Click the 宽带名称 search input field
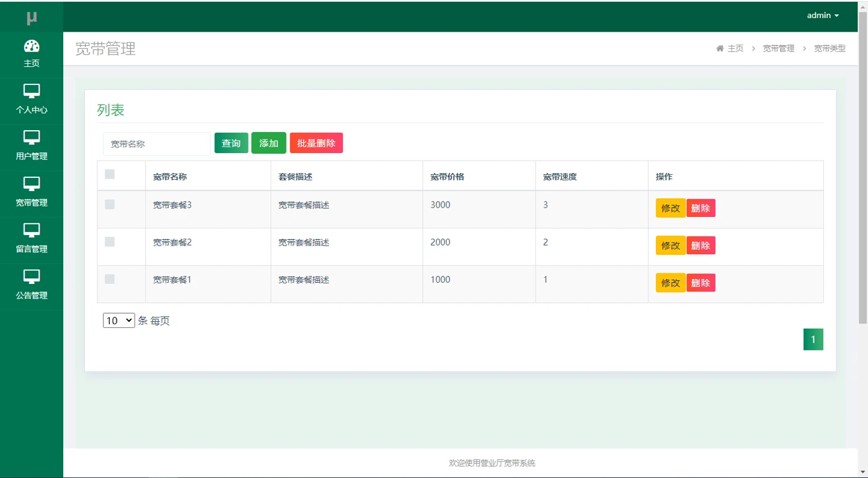868x478 pixels. click(x=157, y=144)
